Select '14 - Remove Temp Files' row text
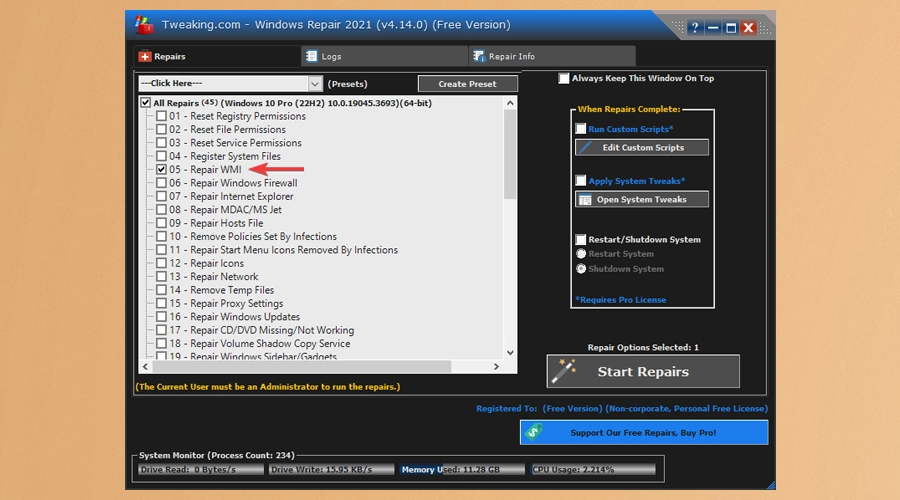The height and width of the screenshot is (500, 900). point(222,290)
